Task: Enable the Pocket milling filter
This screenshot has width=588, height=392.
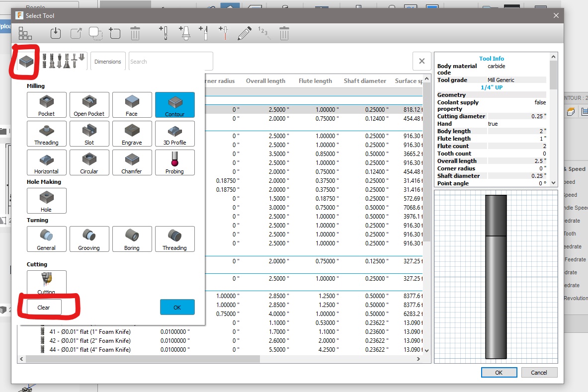Action: pyautogui.click(x=46, y=104)
